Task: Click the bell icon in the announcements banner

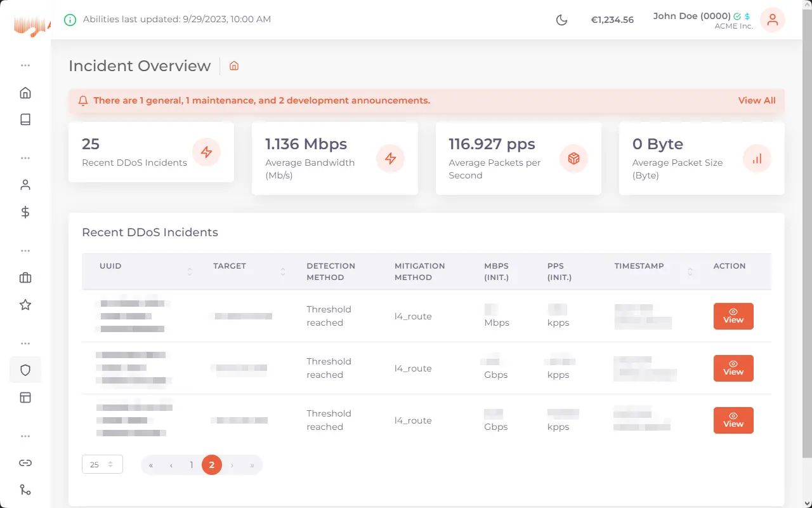Action: [x=83, y=100]
